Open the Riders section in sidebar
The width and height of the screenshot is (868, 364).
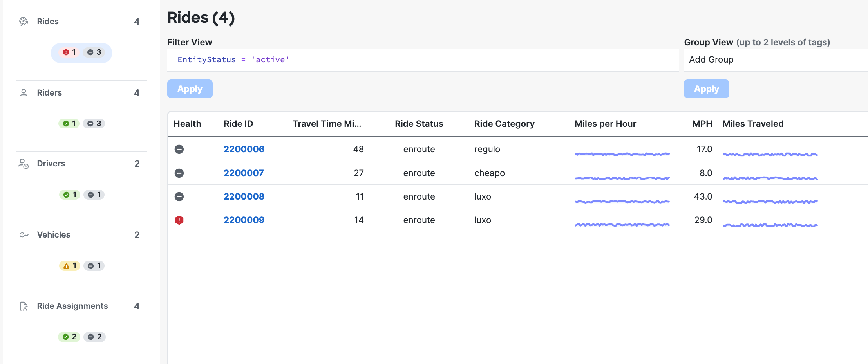49,93
